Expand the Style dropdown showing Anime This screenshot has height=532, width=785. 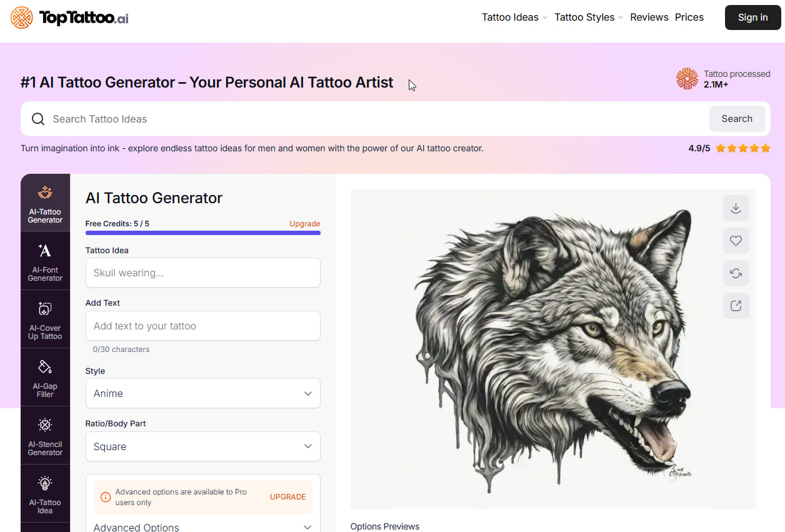(x=202, y=393)
